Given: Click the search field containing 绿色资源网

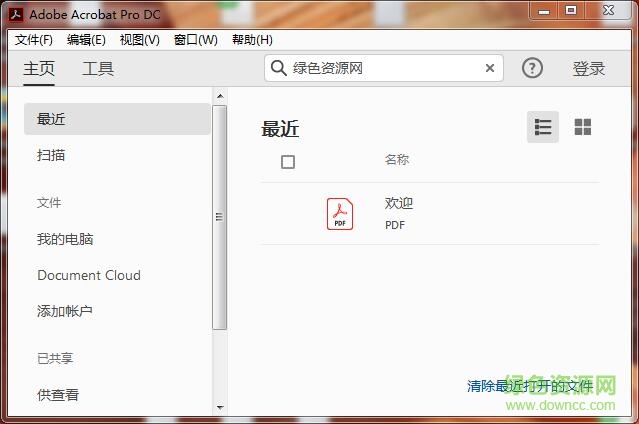Looking at the screenshot, I should tap(383, 68).
